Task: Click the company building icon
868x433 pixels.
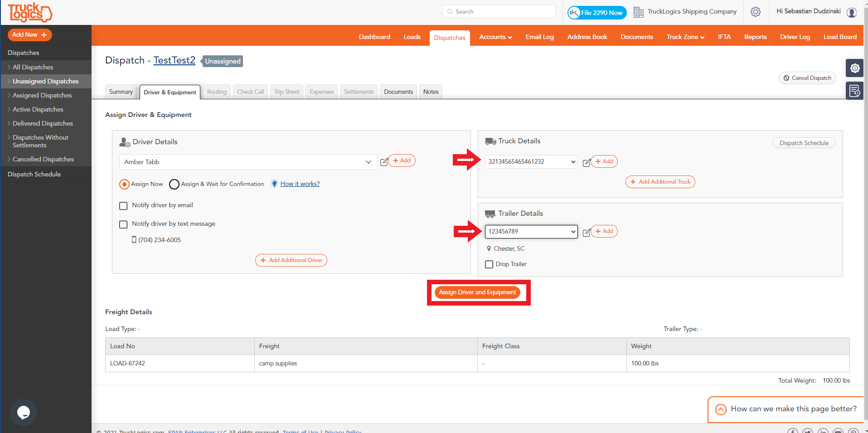Action: 638,12
